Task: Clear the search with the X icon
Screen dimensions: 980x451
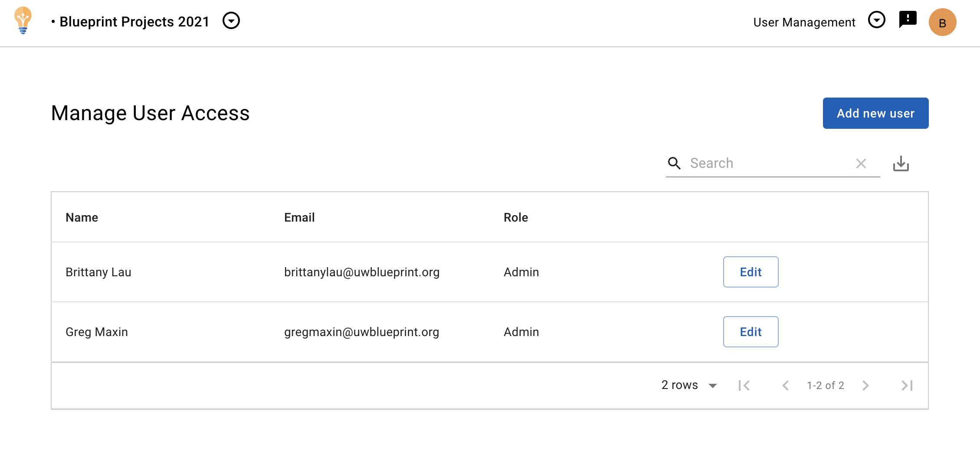Action: click(861, 163)
